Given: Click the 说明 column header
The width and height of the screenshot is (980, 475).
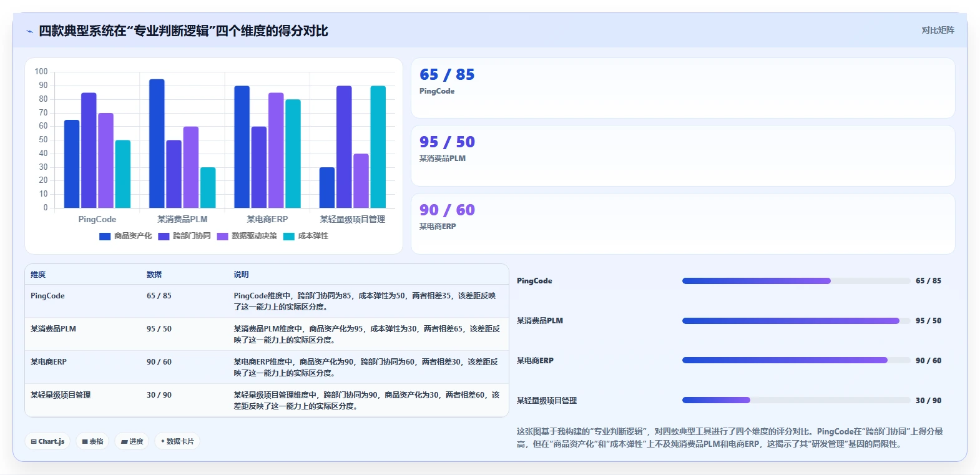Looking at the screenshot, I should 241,275.
